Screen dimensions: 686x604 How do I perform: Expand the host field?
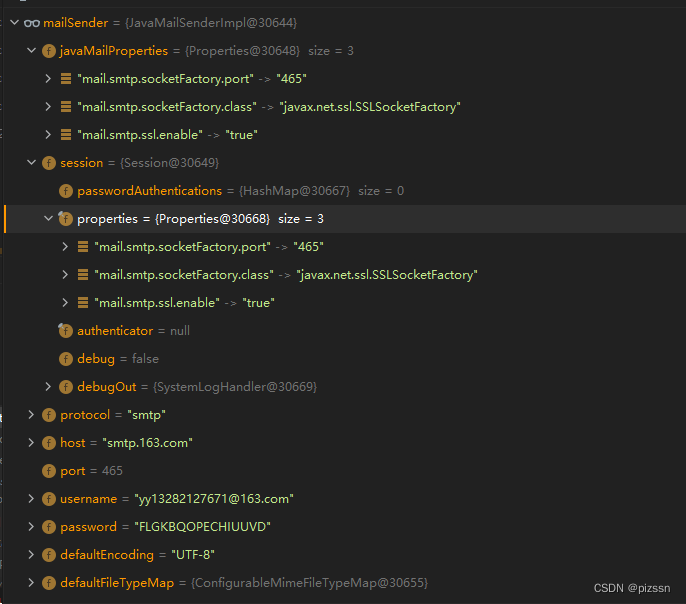coord(31,443)
